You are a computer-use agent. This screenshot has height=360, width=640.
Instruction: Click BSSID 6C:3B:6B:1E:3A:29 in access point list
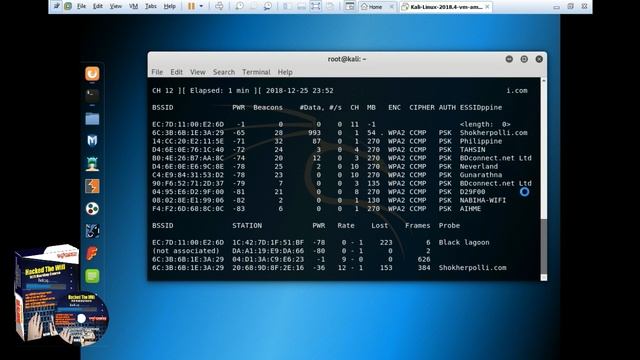click(x=188, y=133)
